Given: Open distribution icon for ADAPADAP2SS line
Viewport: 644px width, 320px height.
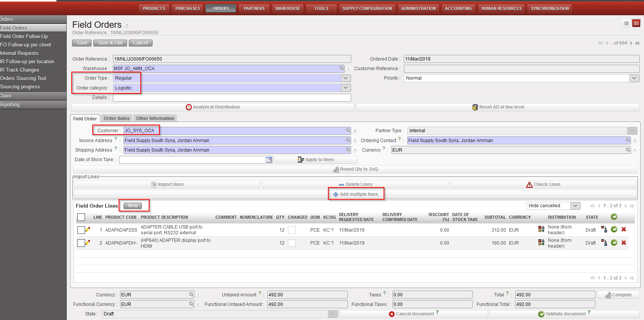Looking at the screenshot, I should pyautogui.click(x=541, y=229).
